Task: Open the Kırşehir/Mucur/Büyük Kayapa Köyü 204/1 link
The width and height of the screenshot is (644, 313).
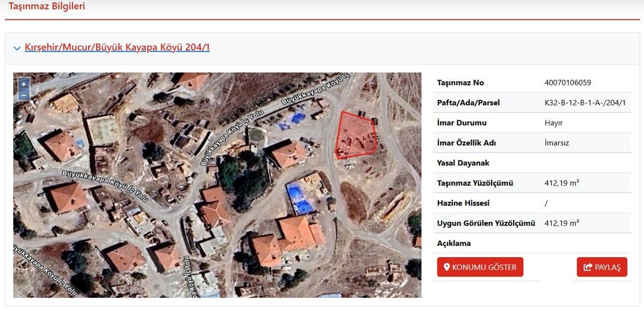Action: point(117,47)
